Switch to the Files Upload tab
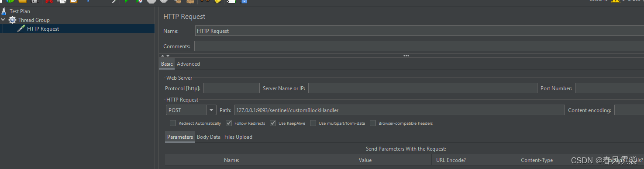 (238, 137)
